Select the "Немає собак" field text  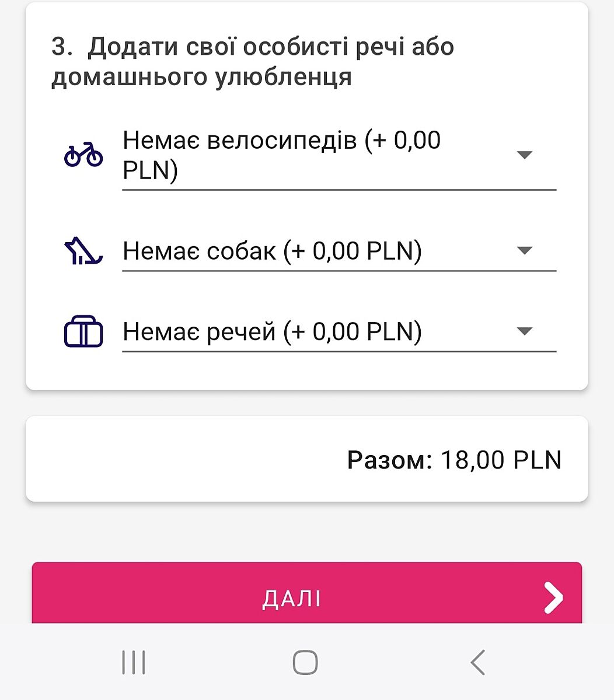(272, 251)
